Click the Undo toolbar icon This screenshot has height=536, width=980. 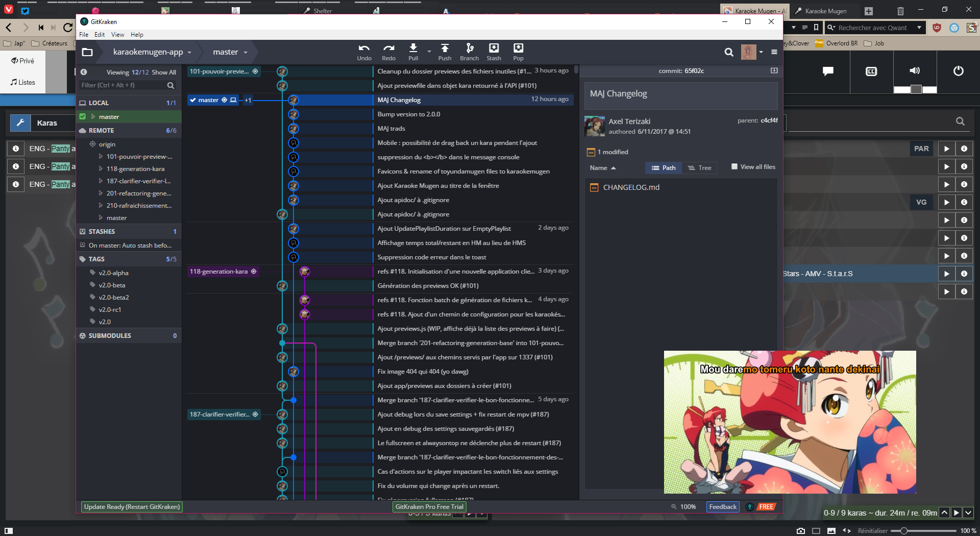point(364,52)
